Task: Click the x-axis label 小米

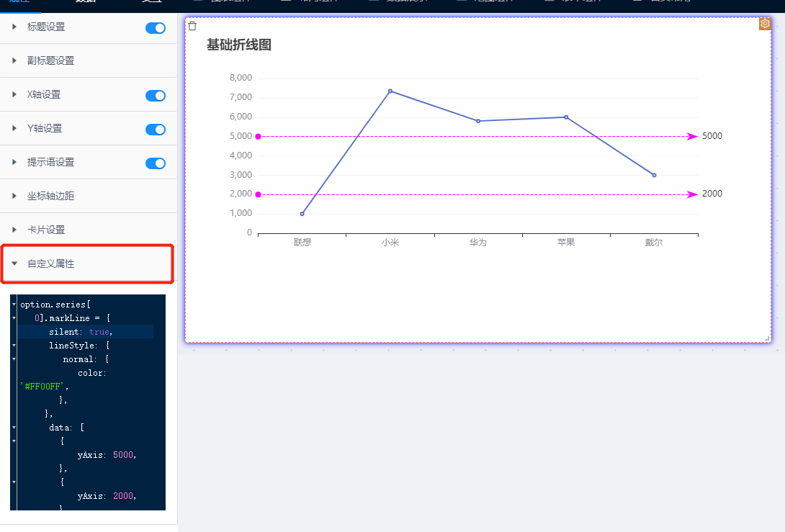Action: (x=390, y=242)
